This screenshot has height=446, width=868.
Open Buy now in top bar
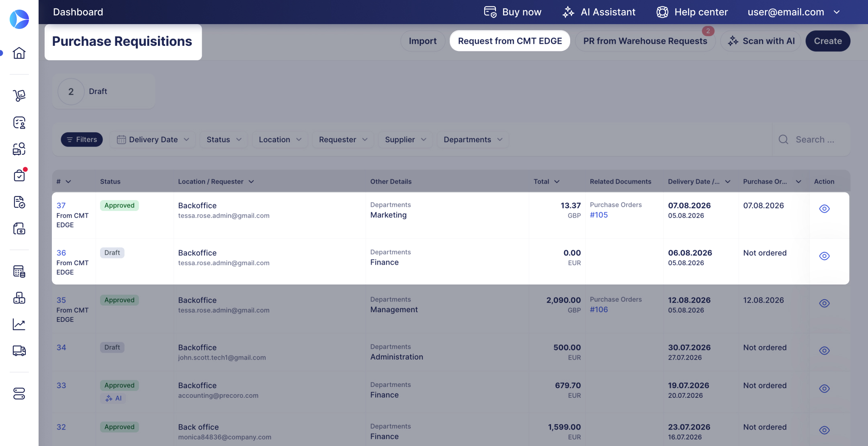[x=512, y=12]
